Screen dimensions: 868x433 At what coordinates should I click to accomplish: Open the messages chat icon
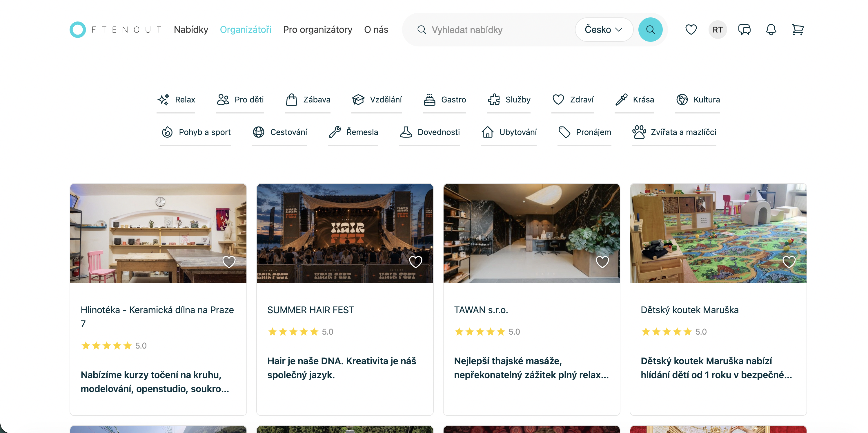click(x=744, y=30)
